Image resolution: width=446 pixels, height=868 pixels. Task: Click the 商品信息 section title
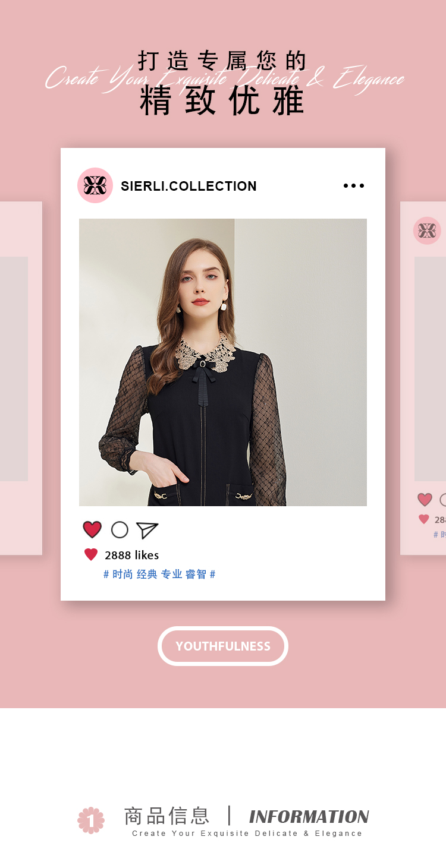tap(167, 816)
